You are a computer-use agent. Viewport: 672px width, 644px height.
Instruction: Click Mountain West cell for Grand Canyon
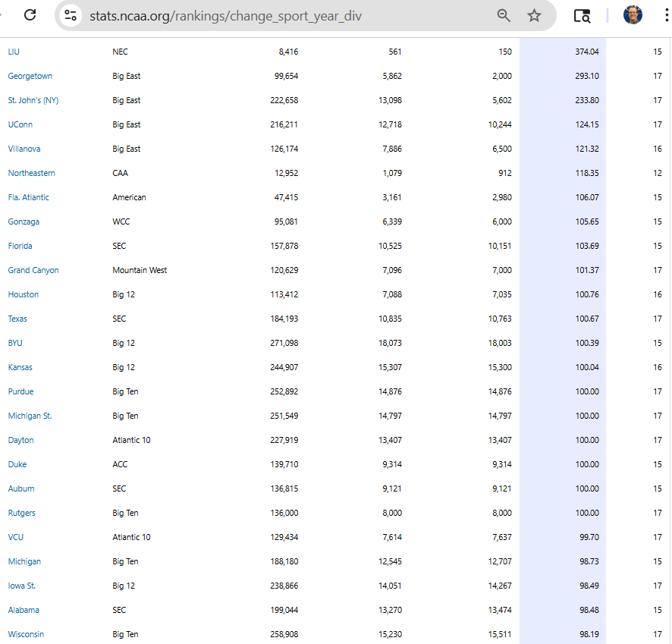click(x=140, y=270)
